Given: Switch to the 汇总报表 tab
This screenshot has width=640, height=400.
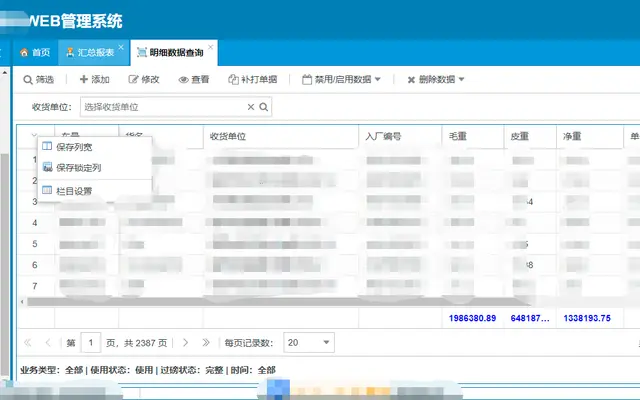Looking at the screenshot, I should point(94,53).
